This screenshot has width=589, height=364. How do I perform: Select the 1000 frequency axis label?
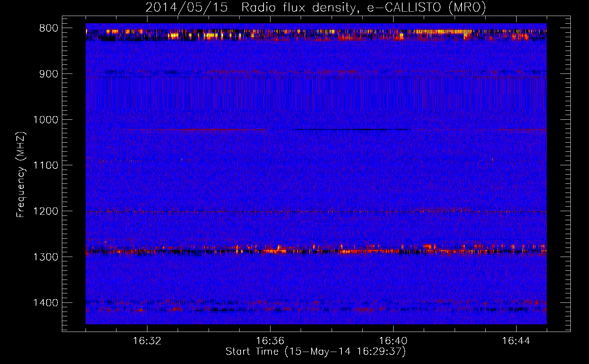pos(46,120)
